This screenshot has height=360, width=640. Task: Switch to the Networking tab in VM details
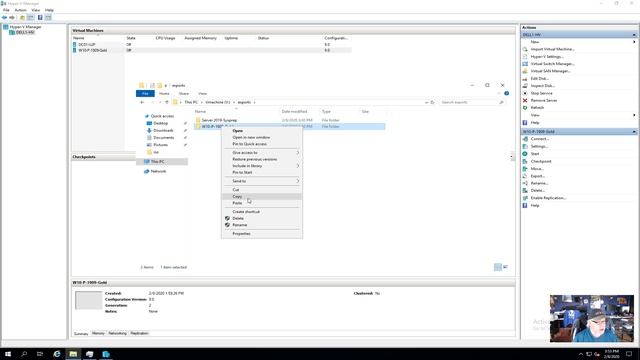pos(118,333)
